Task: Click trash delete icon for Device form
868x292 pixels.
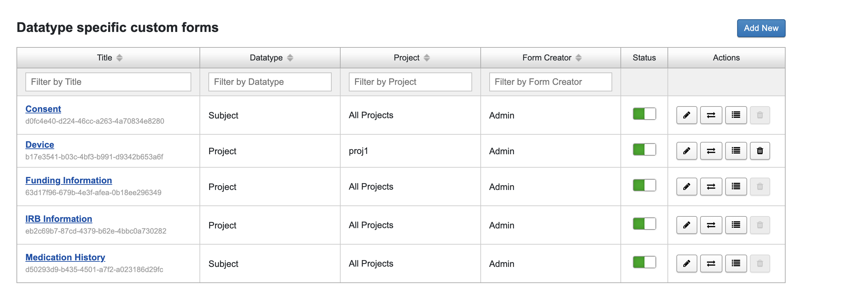Action: coord(760,151)
